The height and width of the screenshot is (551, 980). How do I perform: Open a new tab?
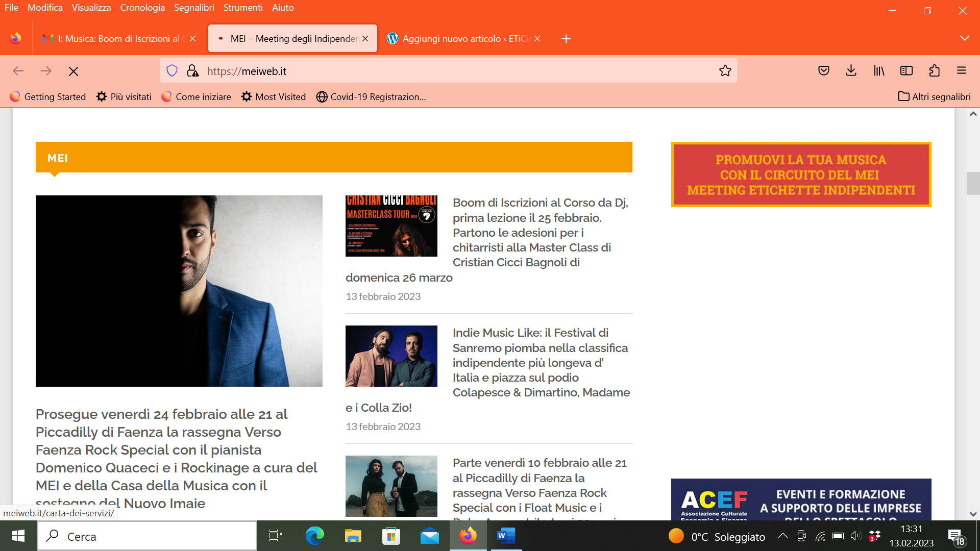[566, 39]
